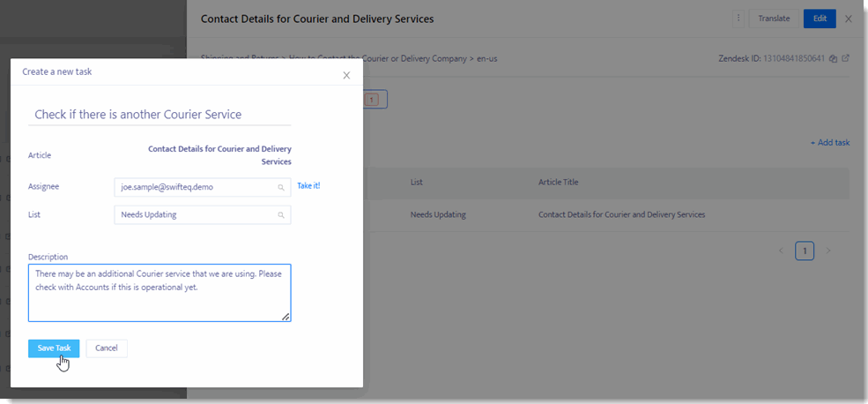Screen dimensions: 868x404
Task: Open the three-dot more options menu
Action: click(x=738, y=19)
